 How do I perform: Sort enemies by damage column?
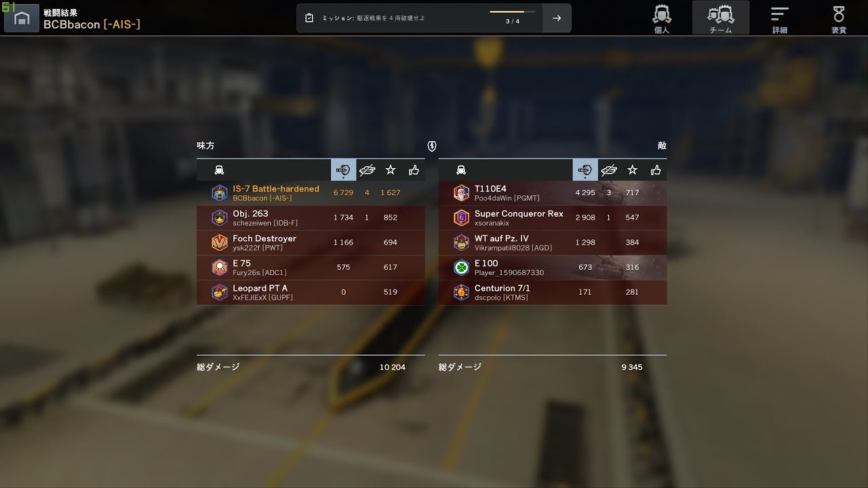point(585,170)
